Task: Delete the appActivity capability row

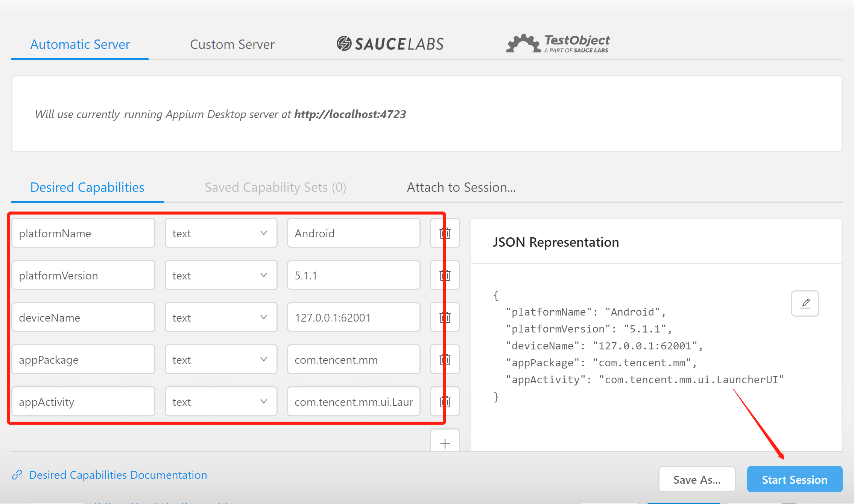Action: [x=445, y=402]
